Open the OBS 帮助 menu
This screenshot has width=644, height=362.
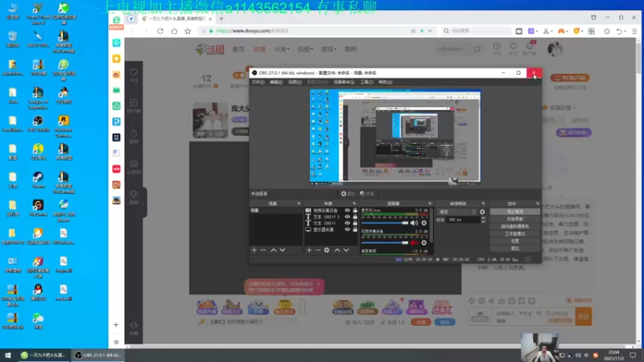coord(385,82)
